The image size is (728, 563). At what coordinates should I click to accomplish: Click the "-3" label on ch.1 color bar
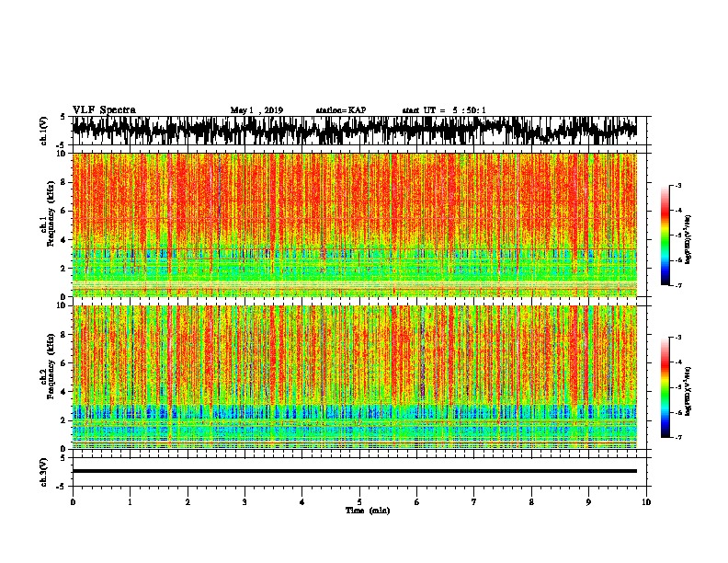677,186
